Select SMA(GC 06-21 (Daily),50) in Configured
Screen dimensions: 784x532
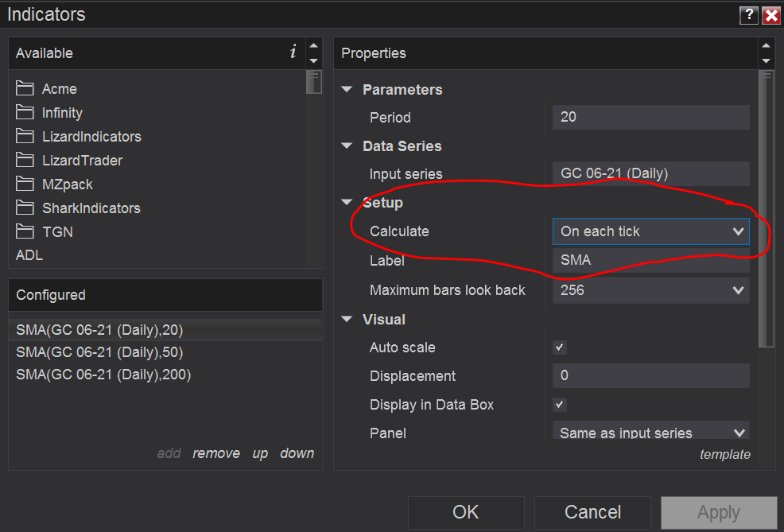(x=165, y=352)
